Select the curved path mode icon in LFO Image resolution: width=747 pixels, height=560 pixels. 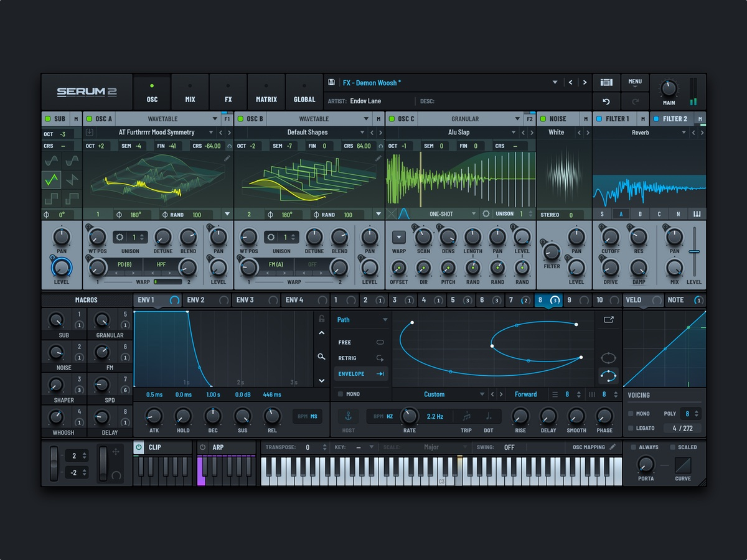608,375
